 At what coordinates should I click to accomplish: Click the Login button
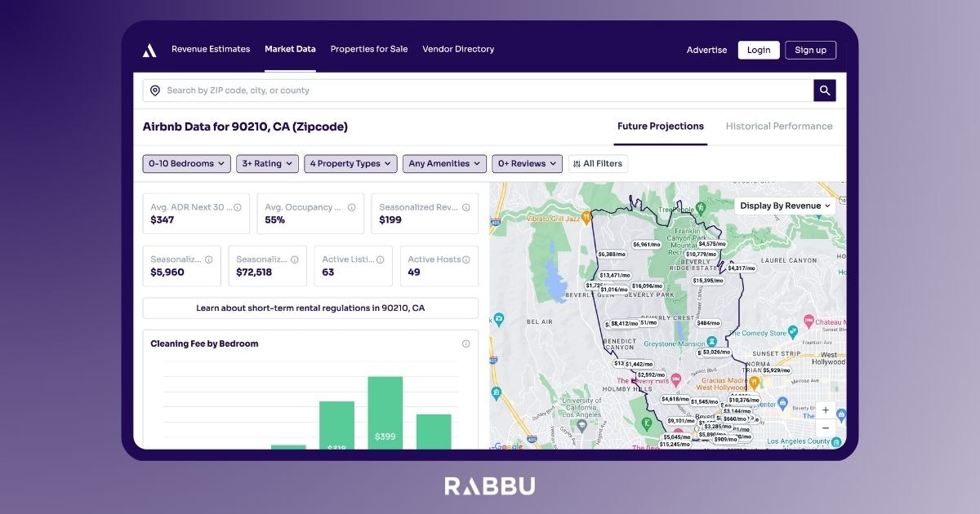(759, 50)
